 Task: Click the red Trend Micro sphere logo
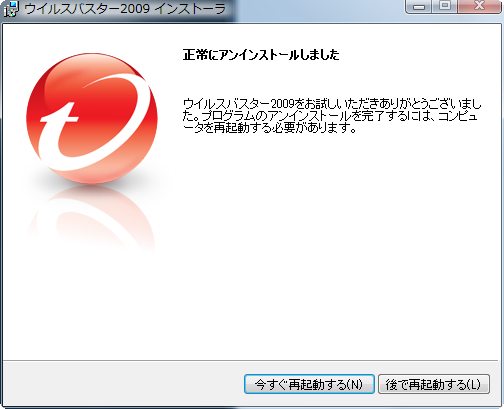point(92,119)
